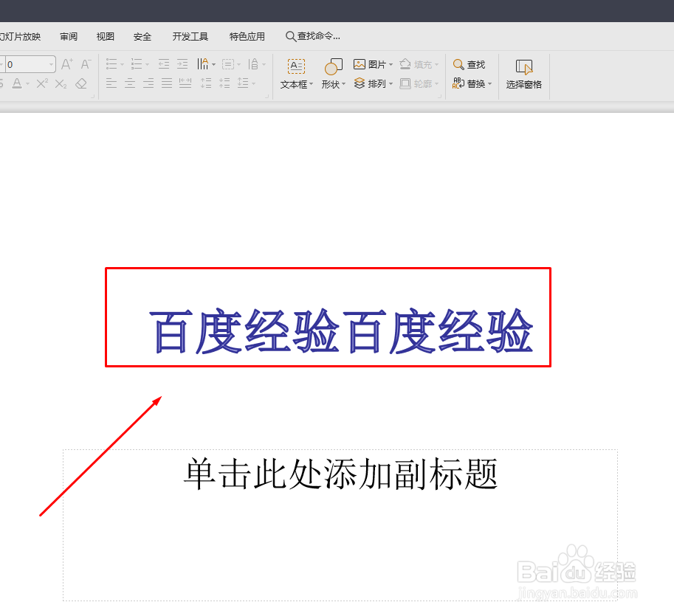Open 选择窗格 selection pane
The height and width of the screenshot is (616, 674).
(x=524, y=75)
